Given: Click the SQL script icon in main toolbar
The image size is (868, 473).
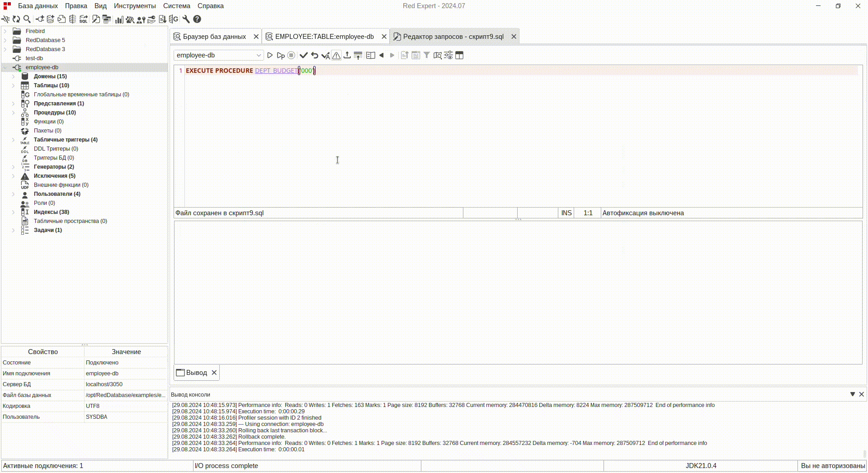Looking at the screenshot, I should click(84, 19).
